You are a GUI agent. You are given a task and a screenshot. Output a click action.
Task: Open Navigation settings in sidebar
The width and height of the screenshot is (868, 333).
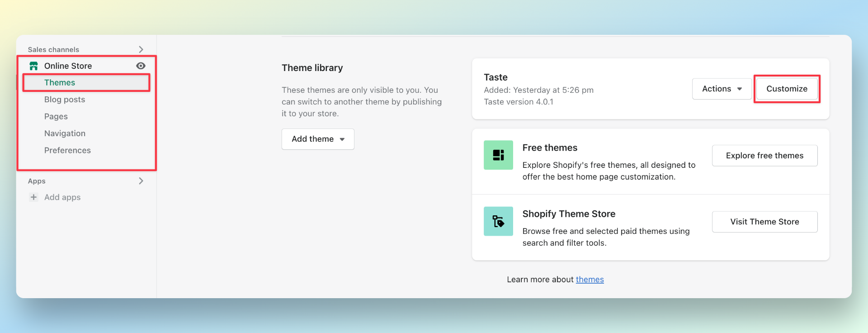pos(65,133)
